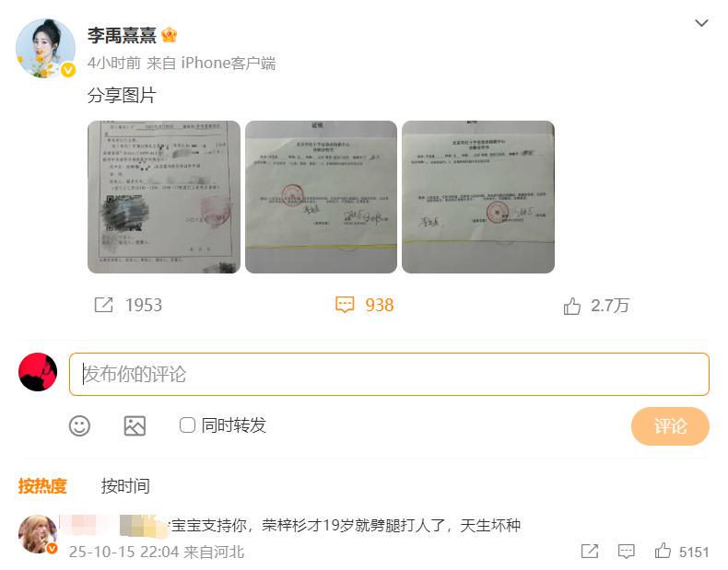Click the repost icon showing 1953
This screenshot has height=570, width=728.
click(x=103, y=305)
